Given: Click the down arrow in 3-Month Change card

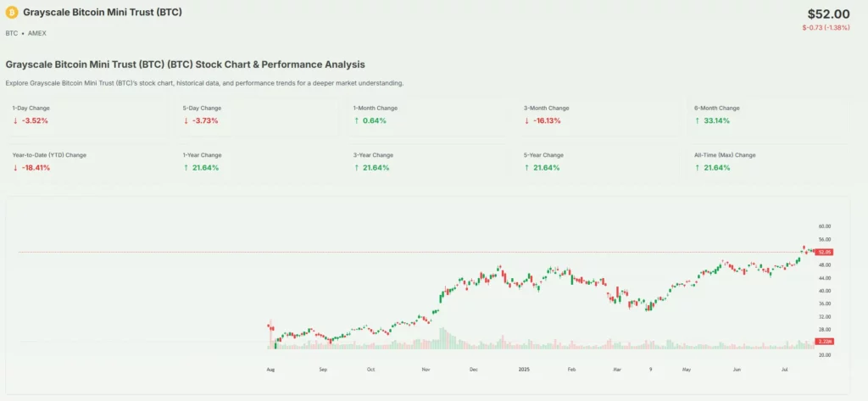Looking at the screenshot, I should click(527, 120).
